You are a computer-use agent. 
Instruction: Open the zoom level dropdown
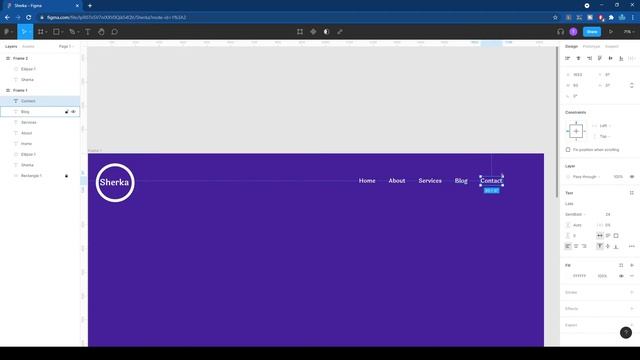click(629, 31)
